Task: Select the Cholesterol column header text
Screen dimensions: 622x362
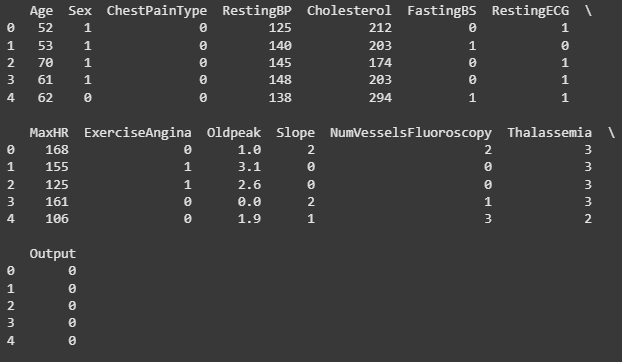Action: [349, 11]
